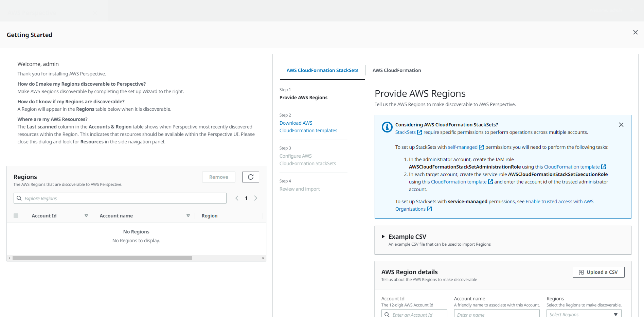Click scrollbar right arrow in Regions table
The height and width of the screenshot is (317, 644).
click(x=263, y=258)
